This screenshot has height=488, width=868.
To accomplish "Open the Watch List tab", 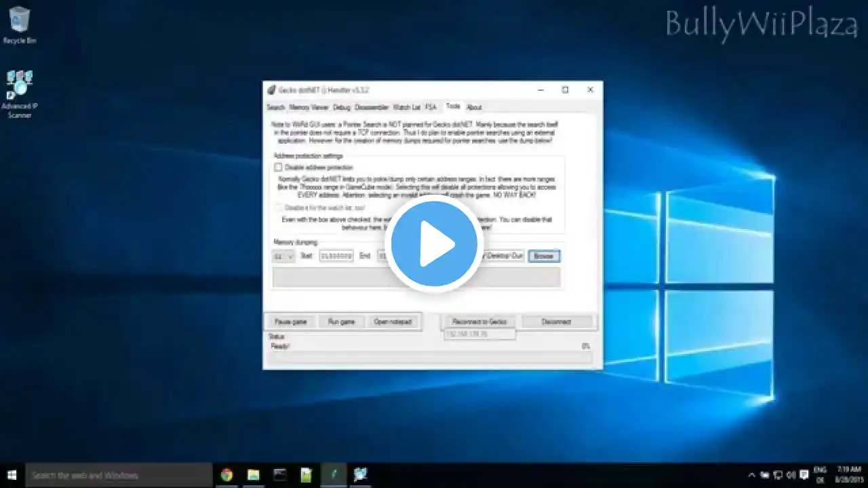I will click(407, 107).
